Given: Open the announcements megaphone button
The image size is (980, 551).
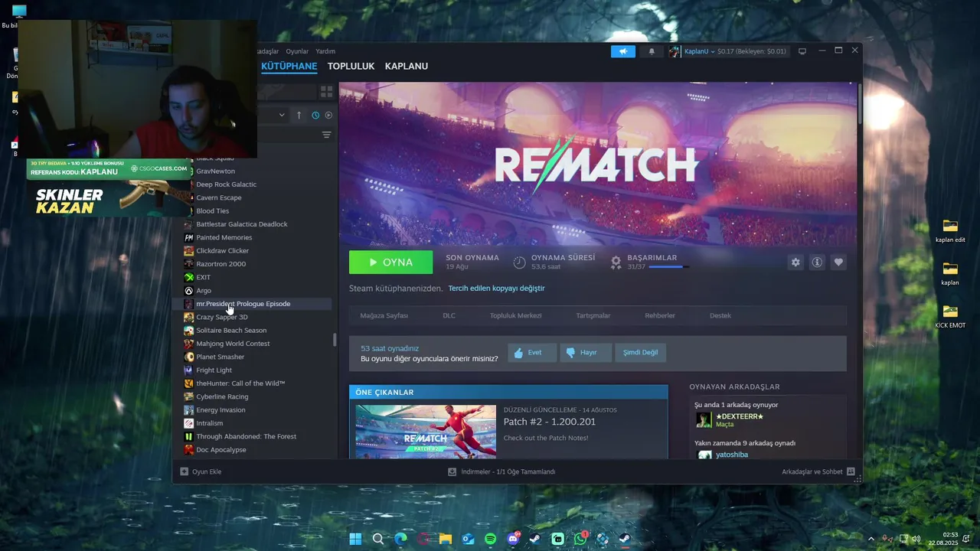Looking at the screenshot, I should pos(623,51).
